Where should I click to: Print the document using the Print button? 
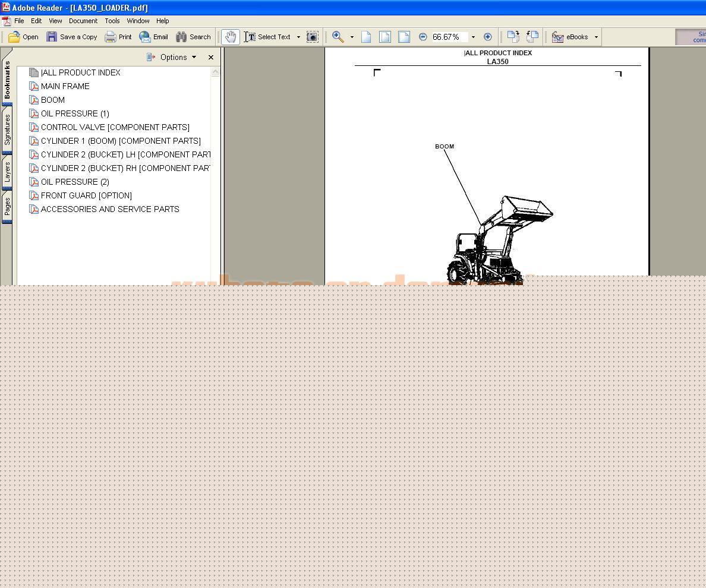[118, 37]
